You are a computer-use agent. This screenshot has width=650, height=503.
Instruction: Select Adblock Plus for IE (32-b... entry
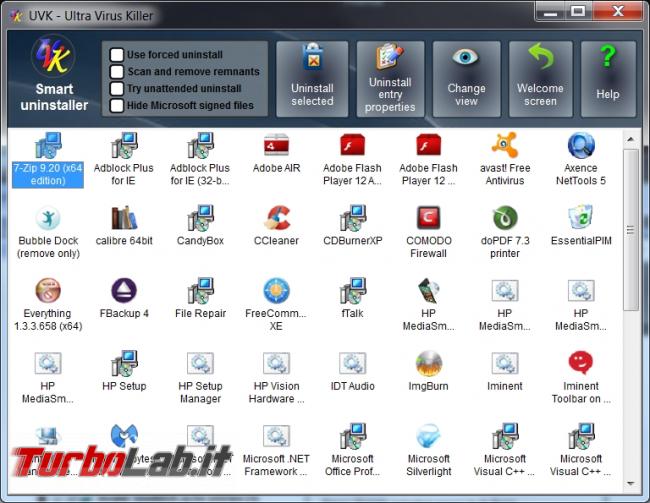pyautogui.click(x=200, y=160)
